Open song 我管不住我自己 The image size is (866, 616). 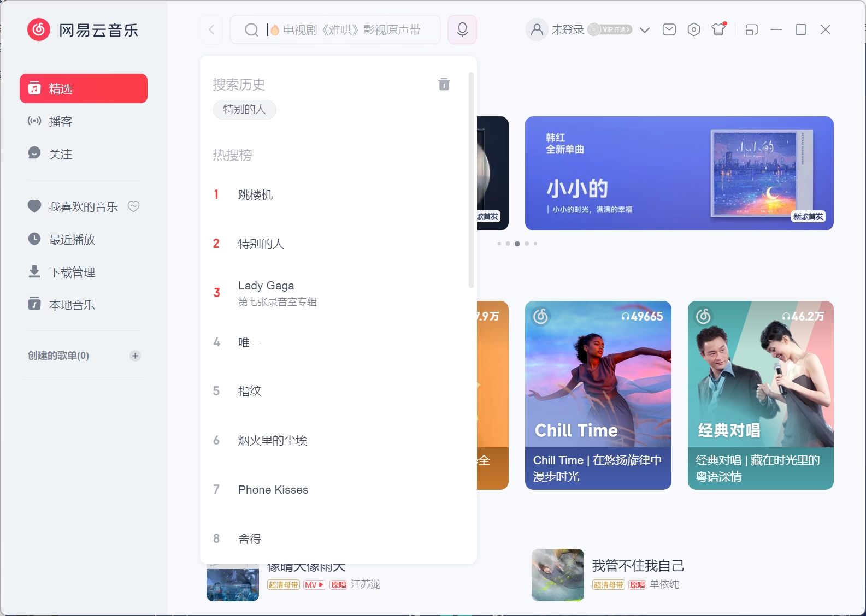point(638,566)
